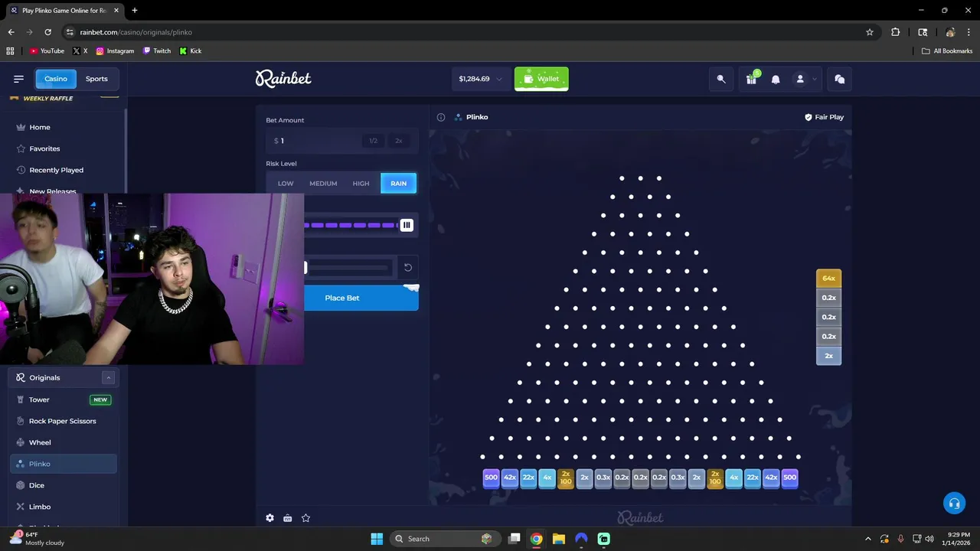The image size is (980, 551).
Task: Open the weather widget on the taskbar
Action: click(x=37, y=539)
